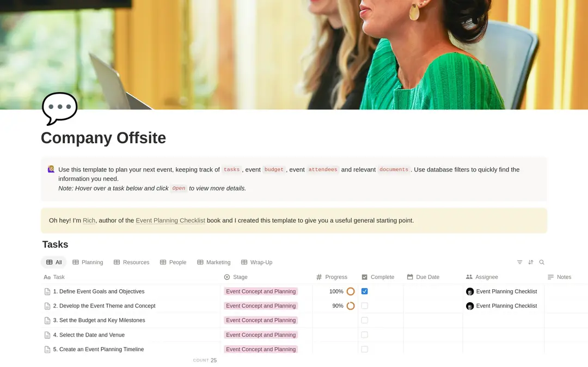Open task 2. Develop the Event Theme and Concept
The width and height of the screenshot is (588, 367).
click(104, 306)
